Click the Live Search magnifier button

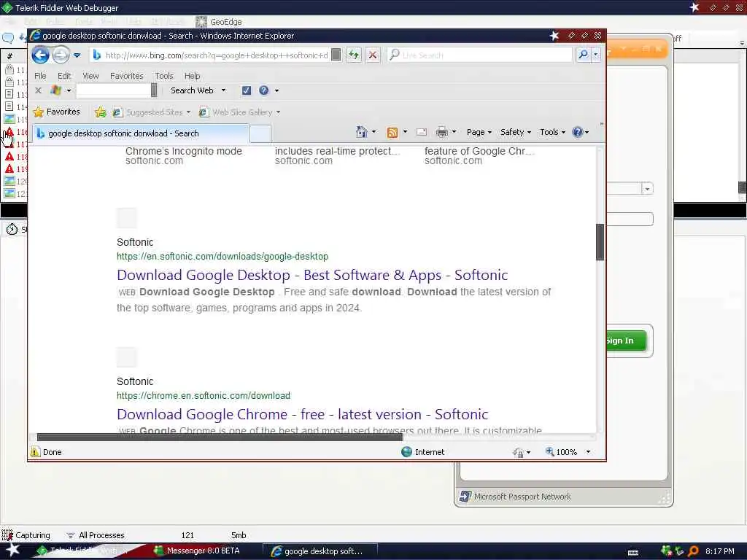(x=583, y=55)
